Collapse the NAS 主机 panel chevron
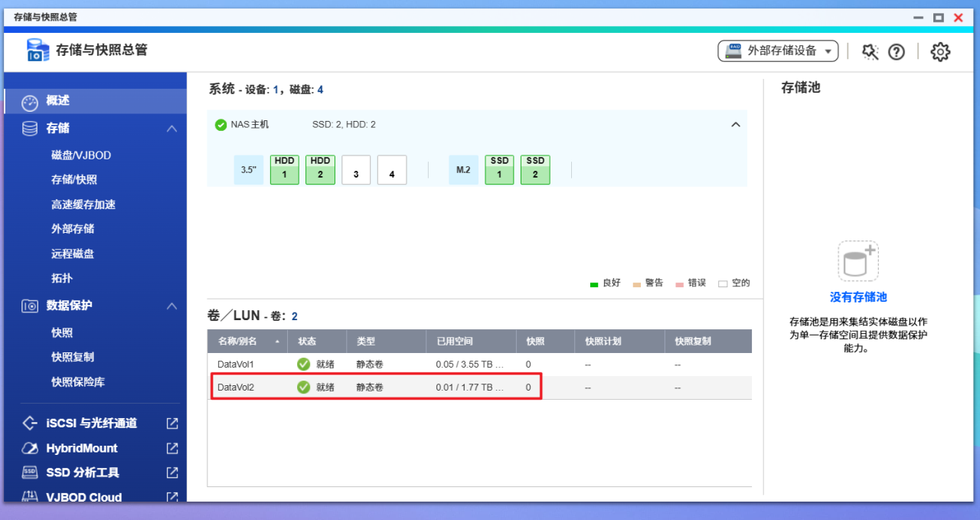Viewport: 980px width, 520px height. 736,124
